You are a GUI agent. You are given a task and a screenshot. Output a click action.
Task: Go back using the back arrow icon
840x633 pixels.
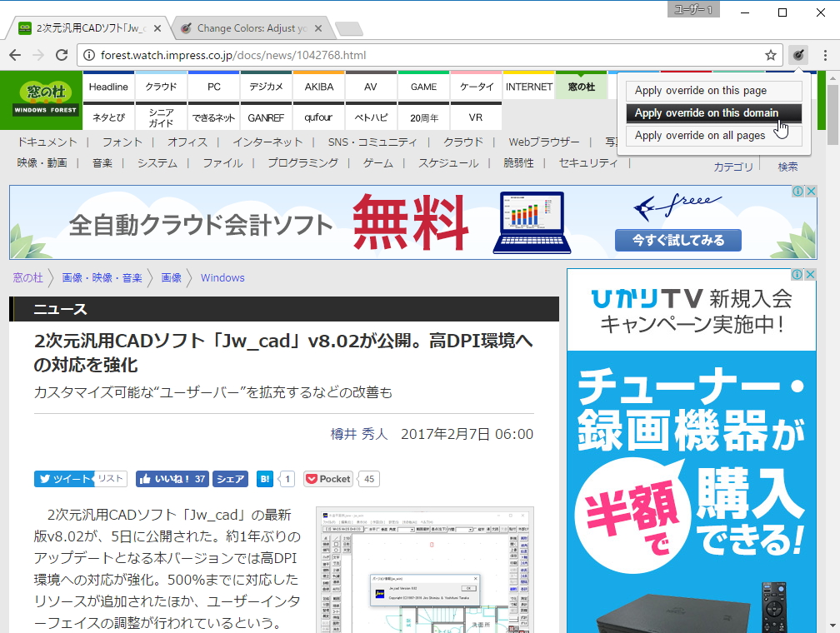pos(15,54)
